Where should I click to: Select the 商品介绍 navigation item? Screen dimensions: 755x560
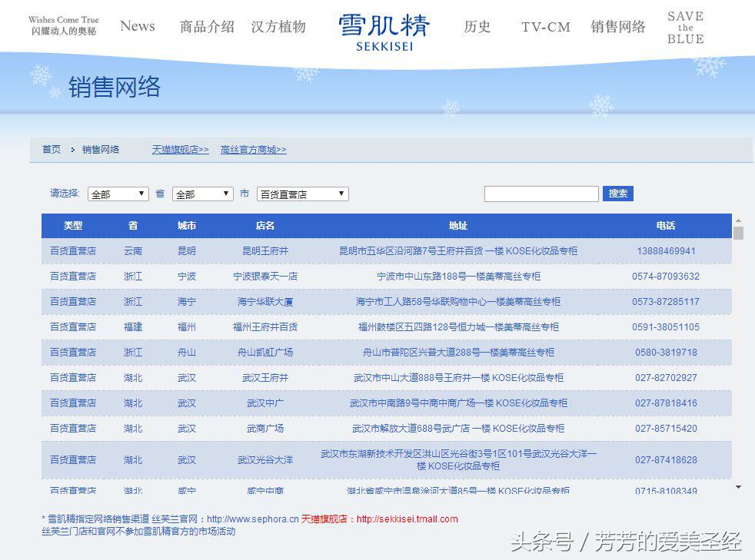point(204,26)
